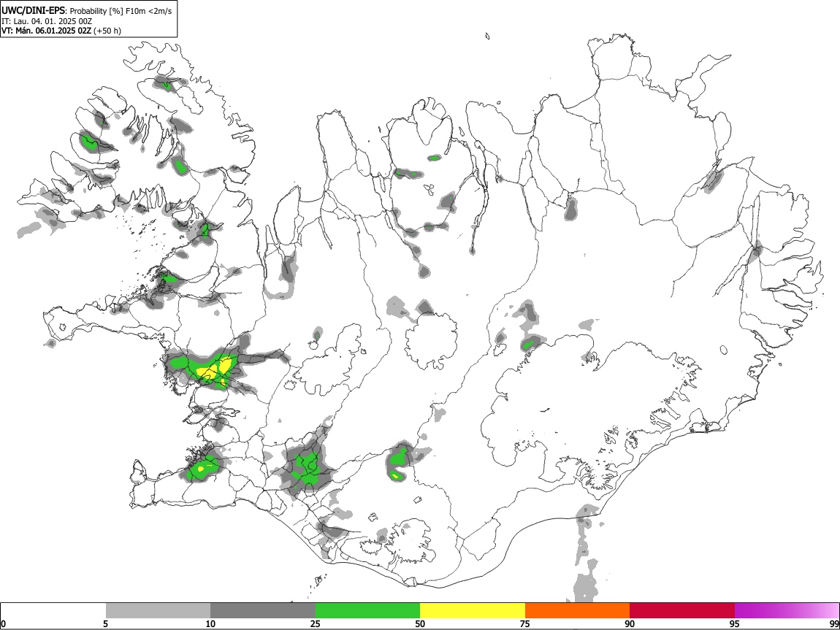Viewport: 840px width, 630px height.
Task: Click the legend value '95'
Action: 735,623
